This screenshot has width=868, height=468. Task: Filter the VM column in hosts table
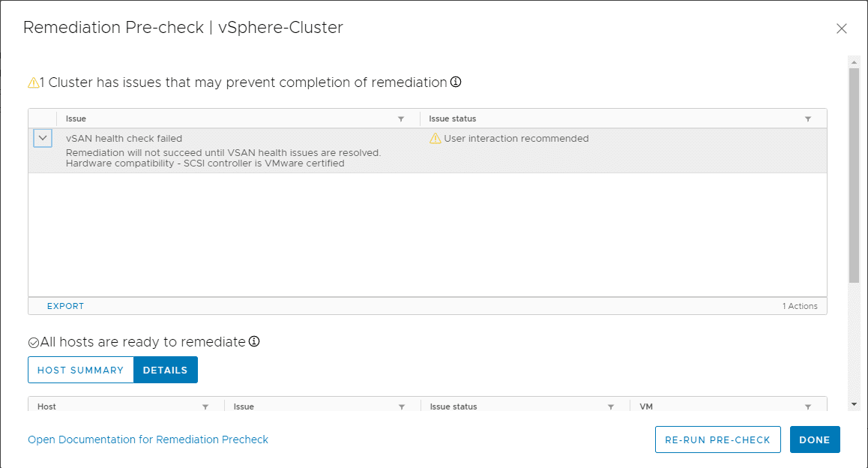coord(808,407)
